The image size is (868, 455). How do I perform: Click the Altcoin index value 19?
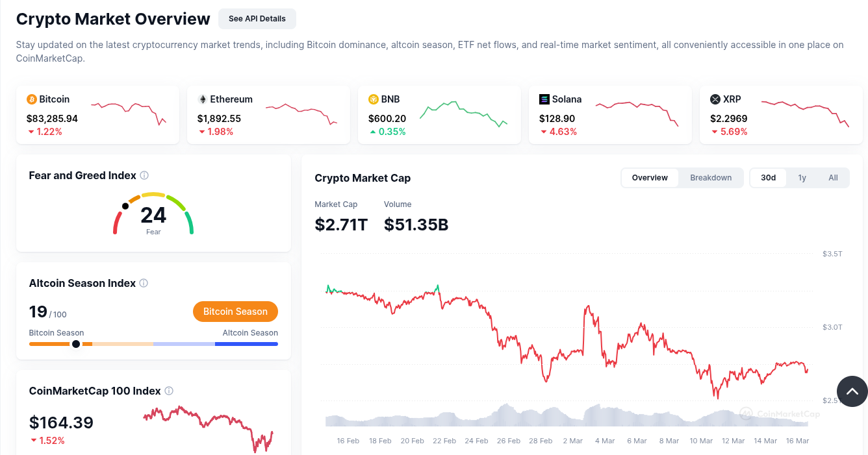(x=38, y=312)
